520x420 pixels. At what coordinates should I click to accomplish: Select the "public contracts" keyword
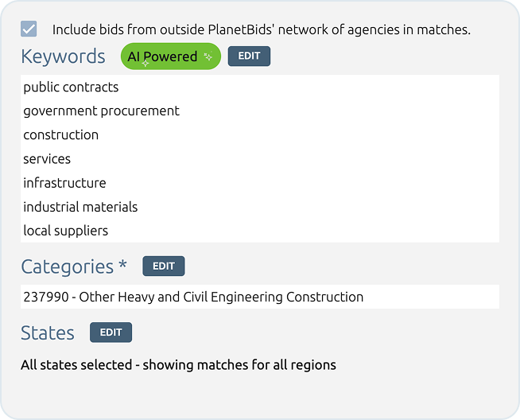click(71, 87)
